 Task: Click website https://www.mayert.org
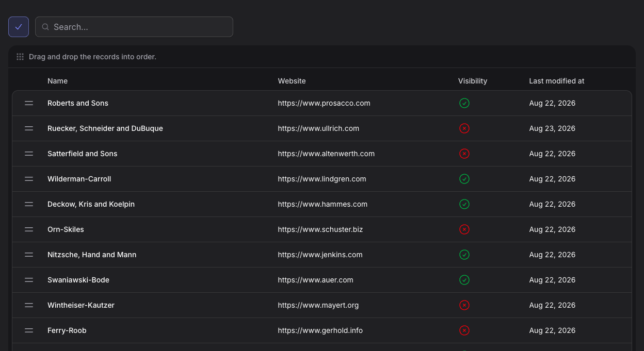318,305
